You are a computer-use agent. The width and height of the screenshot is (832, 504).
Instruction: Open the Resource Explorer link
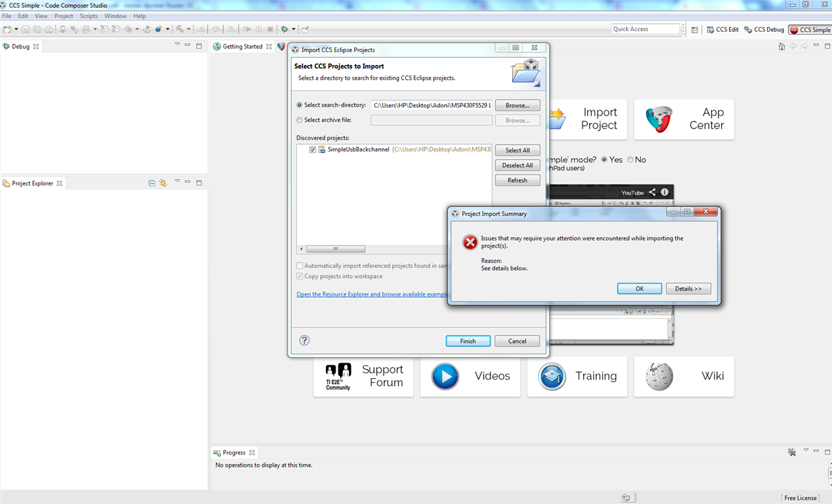372,294
